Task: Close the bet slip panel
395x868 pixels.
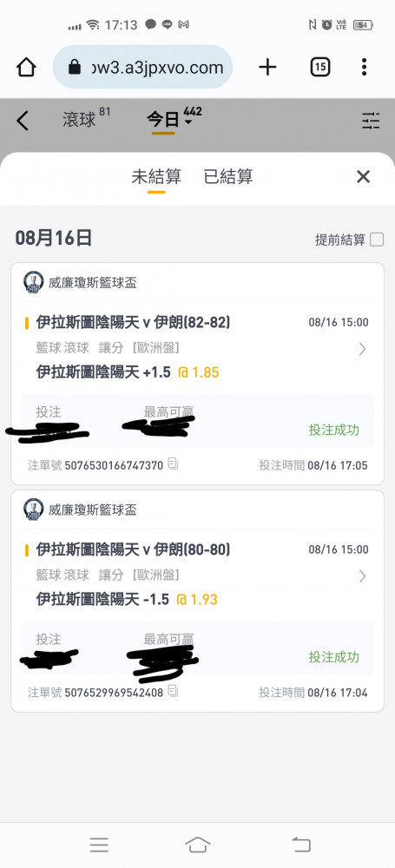Action: pos(363,176)
